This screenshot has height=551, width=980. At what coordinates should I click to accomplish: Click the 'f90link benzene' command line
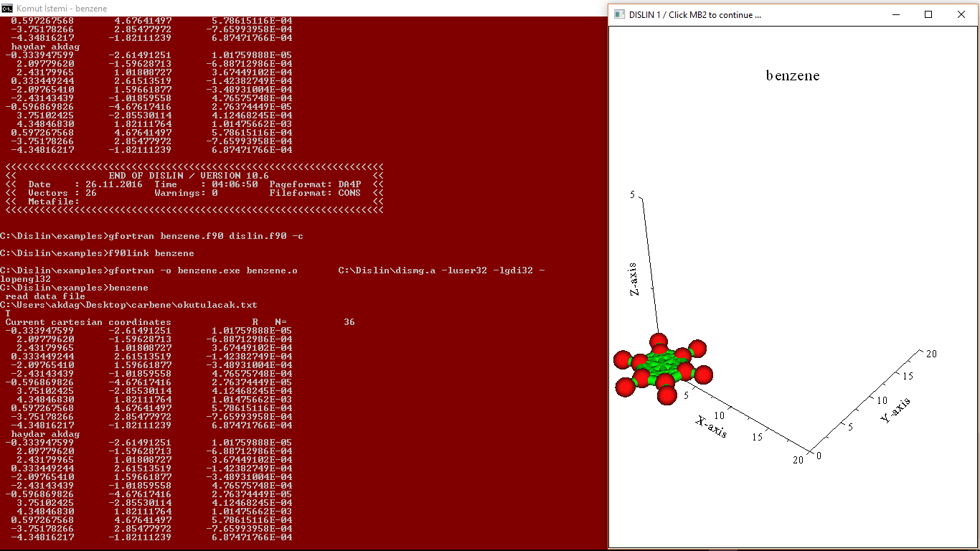(97, 253)
